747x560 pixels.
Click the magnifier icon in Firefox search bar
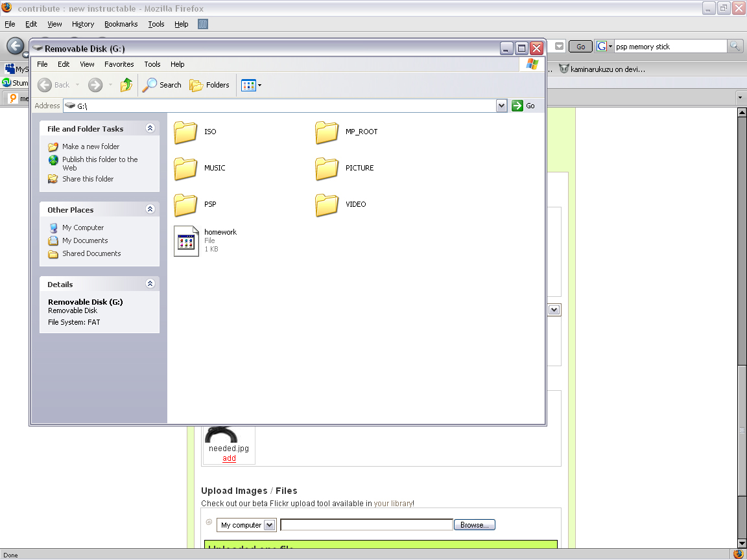(735, 46)
